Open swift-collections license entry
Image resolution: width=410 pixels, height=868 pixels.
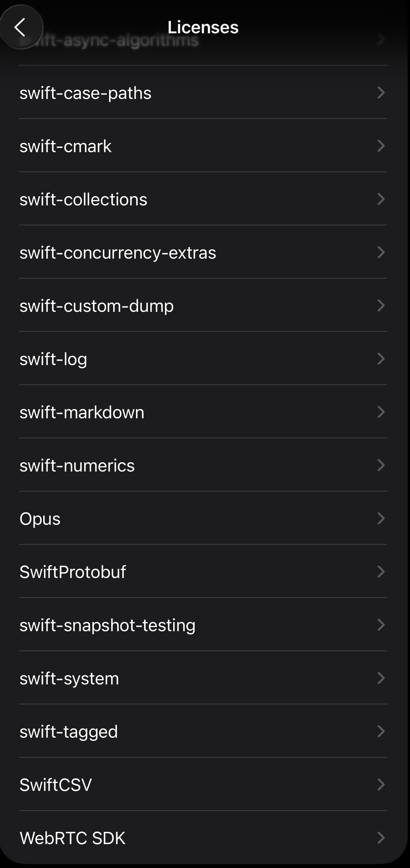click(x=83, y=199)
